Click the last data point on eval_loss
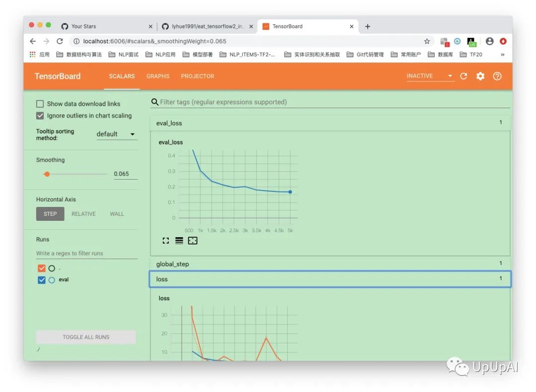Screen dimensions: 536x392 [x=290, y=192]
